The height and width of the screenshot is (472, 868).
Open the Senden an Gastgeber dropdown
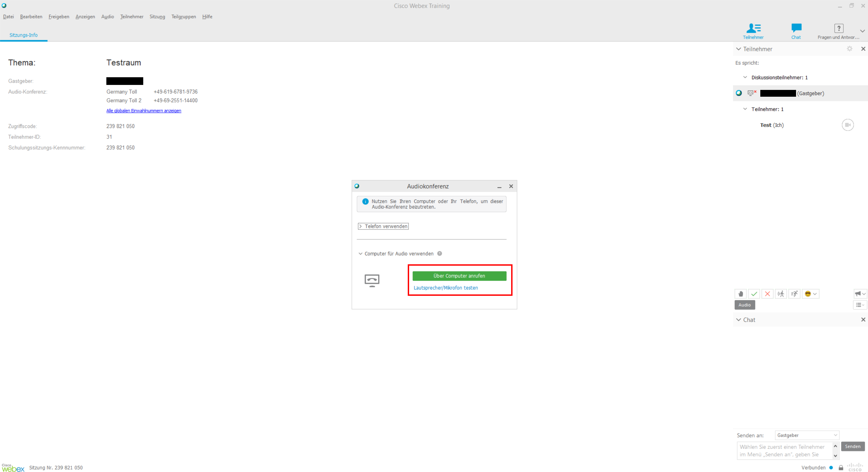(x=807, y=436)
